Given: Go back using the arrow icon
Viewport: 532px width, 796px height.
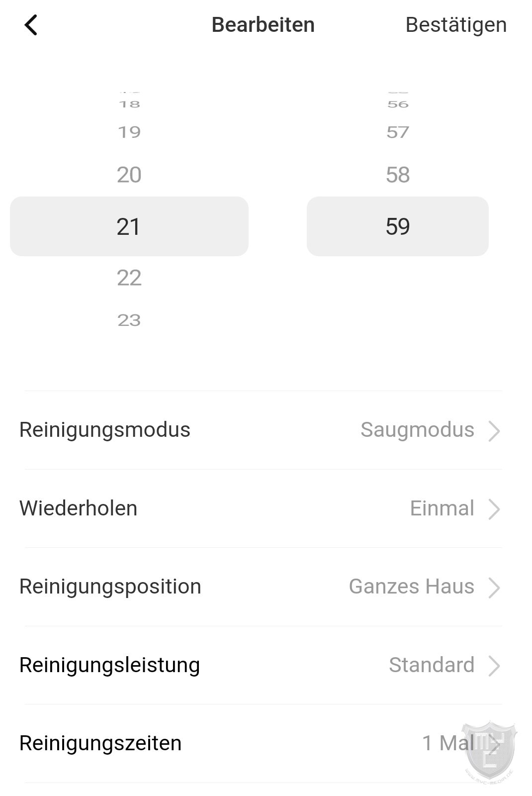Looking at the screenshot, I should pos(31,25).
